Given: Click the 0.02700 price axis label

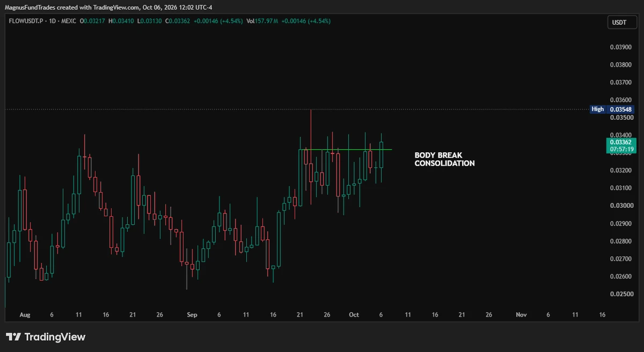Looking at the screenshot, I should (620, 259).
